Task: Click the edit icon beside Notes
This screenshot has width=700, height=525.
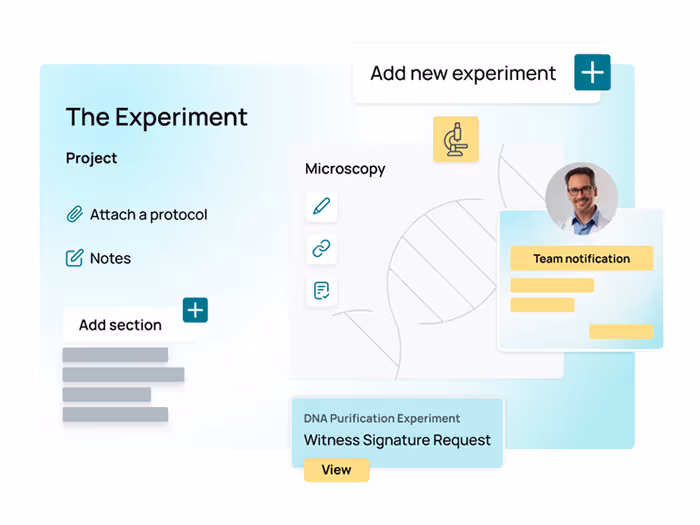Action: click(75, 258)
